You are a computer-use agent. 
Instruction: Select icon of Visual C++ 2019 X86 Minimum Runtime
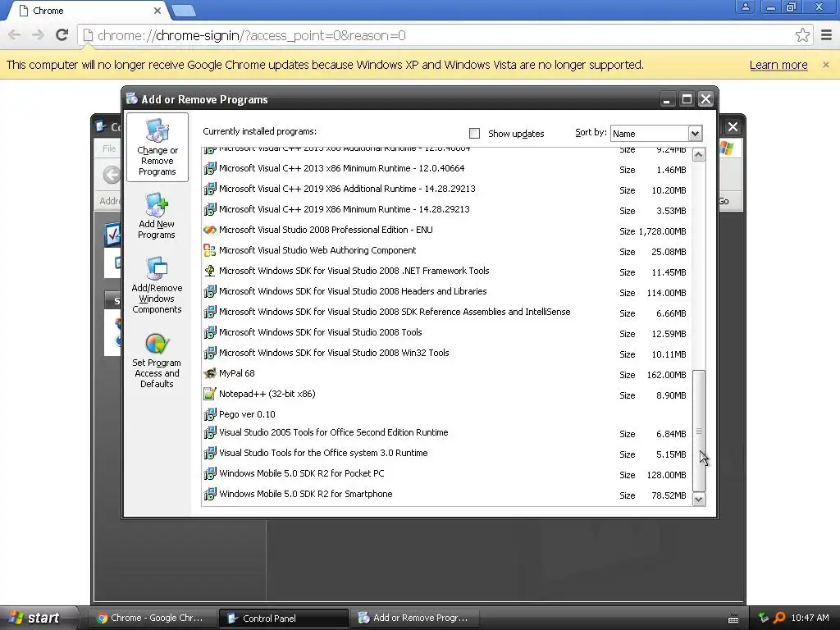tap(209, 209)
